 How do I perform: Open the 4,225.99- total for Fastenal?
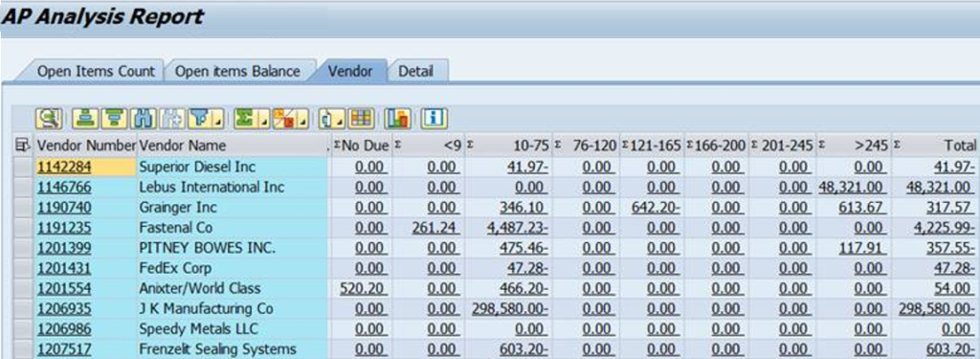tap(944, 228)
